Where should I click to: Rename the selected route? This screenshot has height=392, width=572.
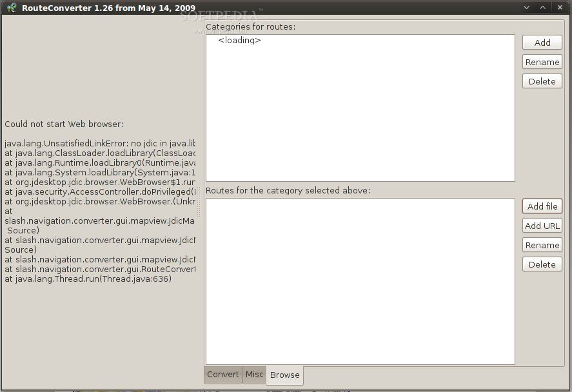point(542,245)
